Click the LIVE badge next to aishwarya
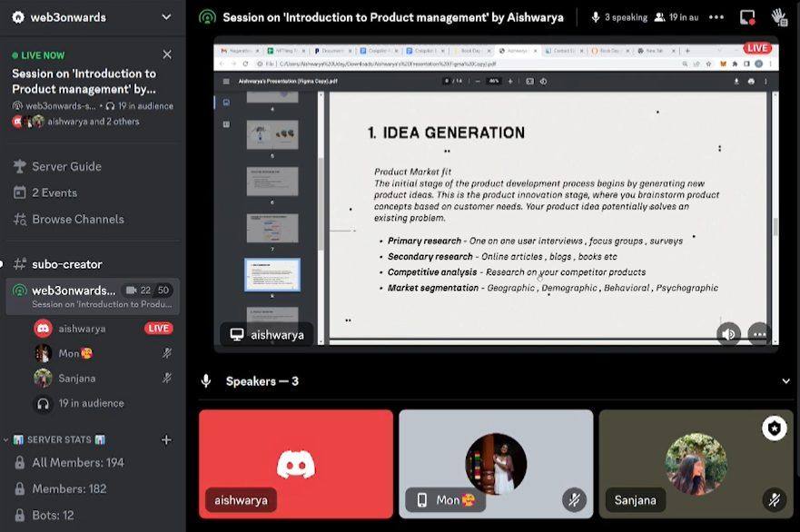 pyautogui.click(x=159, y=329)
